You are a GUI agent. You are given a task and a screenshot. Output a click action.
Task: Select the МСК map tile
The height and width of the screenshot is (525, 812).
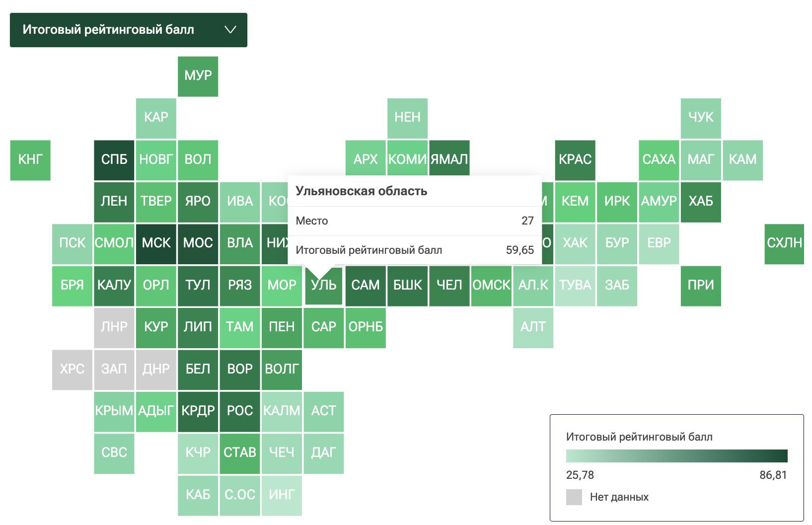(x=156, y=243)
